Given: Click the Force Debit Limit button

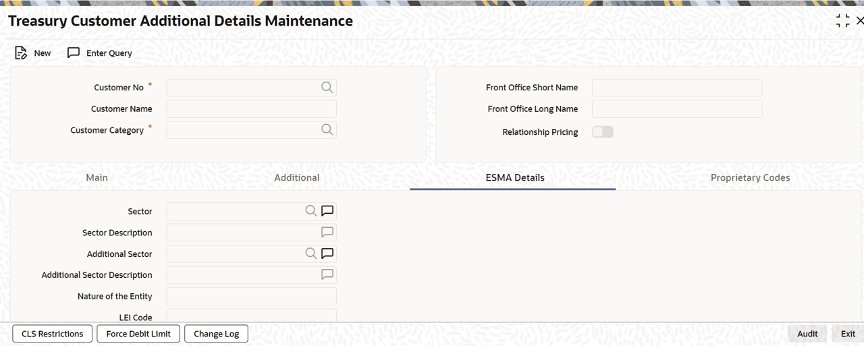Looking at the screenshot, I should point(138,334).
